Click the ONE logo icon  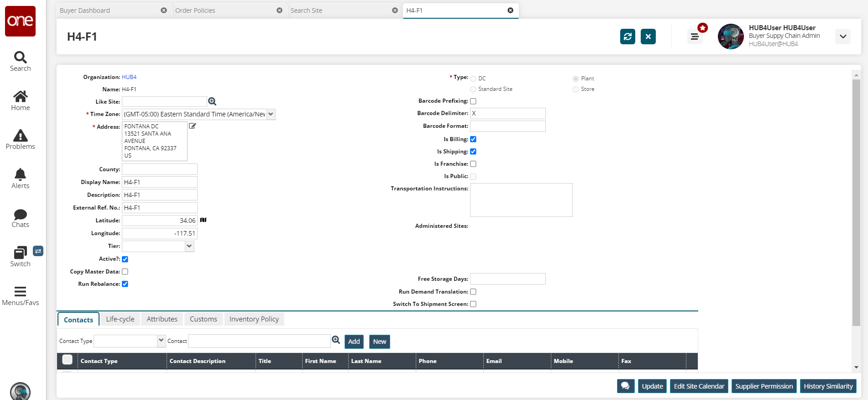pyautogui.click(x=20, y=21)
